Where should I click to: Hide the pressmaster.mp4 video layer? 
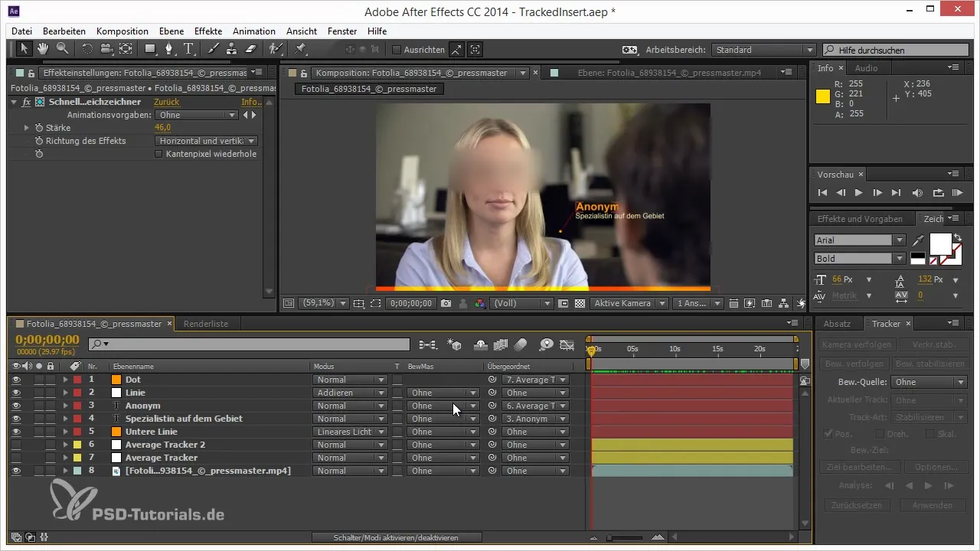16,471
